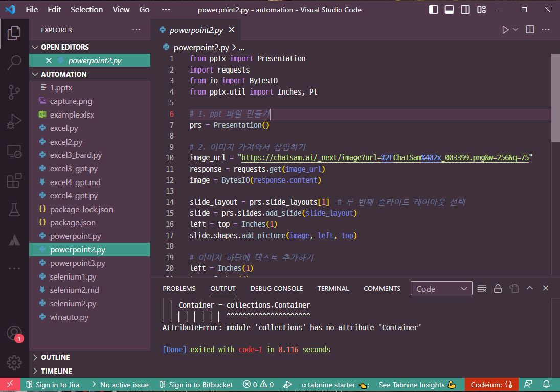This screenshot has width=560, height=392.
Task: Open the output channel Code dropdown
Action: [x=441, y=288]
